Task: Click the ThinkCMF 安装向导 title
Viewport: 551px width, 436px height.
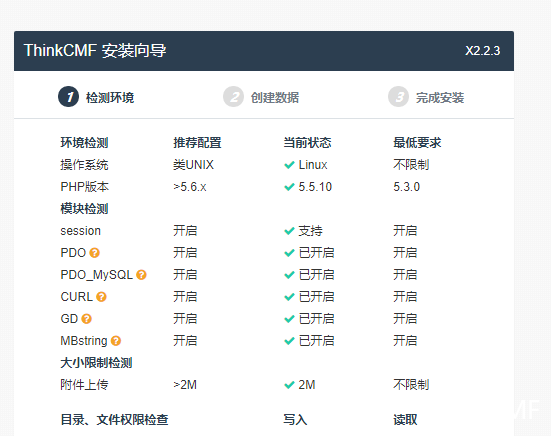Action: [x=95, y=51]
